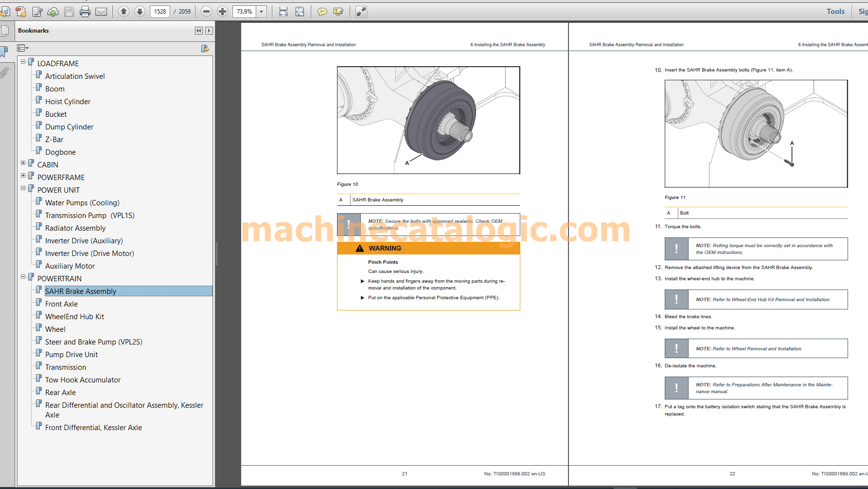
Task: Select the SAHR Brake Assembly bookmark
Action: [x=81, y=291]
